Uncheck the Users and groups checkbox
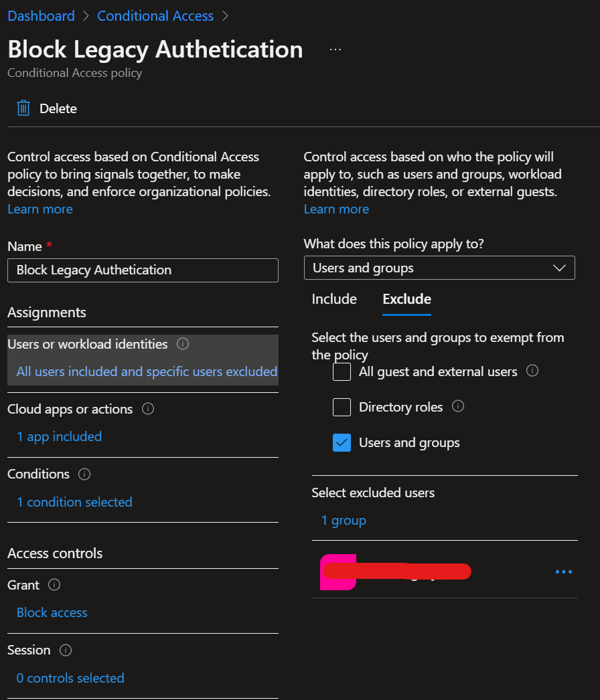Image resolution: width=600 pixels, height=700 pixels. click(x=342, y=442)
